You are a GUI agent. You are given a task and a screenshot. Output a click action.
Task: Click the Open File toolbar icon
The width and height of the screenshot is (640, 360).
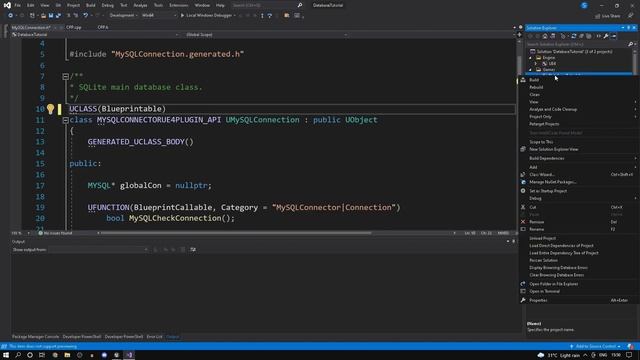43,16
